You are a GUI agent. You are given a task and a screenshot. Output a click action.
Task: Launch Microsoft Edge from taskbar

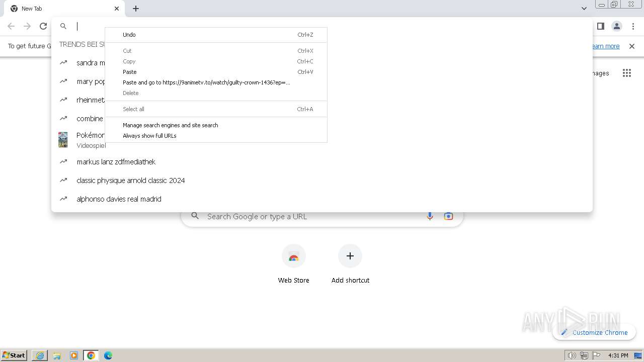click(108, 355)
